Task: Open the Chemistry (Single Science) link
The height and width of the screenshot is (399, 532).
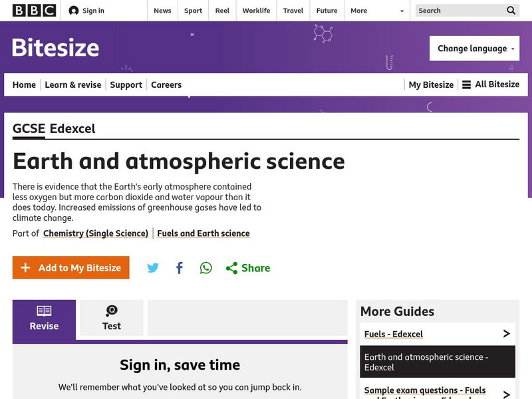Action: [x=95, y=233]
